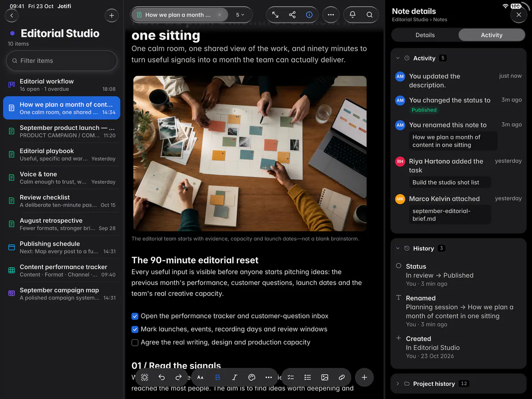This screenshot has width=532, height=399.
Task: Click the selection frame tool in bottom toolbar
Action: tap(145, 377)
